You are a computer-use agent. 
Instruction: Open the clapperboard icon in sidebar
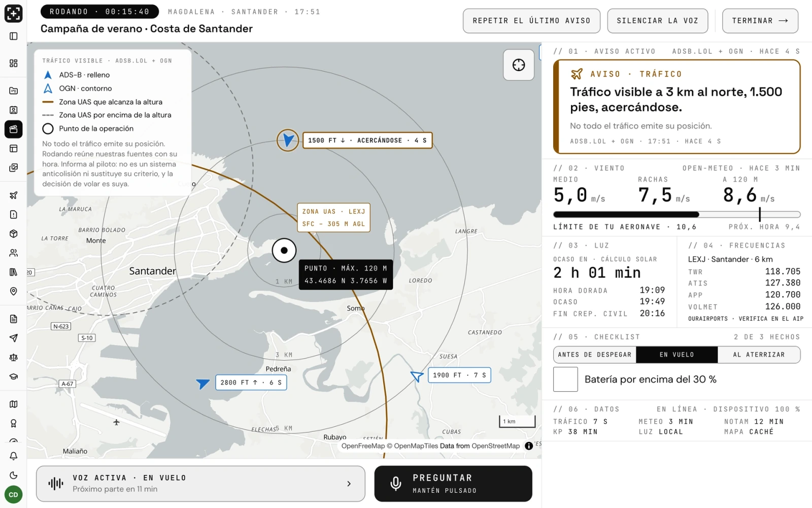click(x=13, y=129)
